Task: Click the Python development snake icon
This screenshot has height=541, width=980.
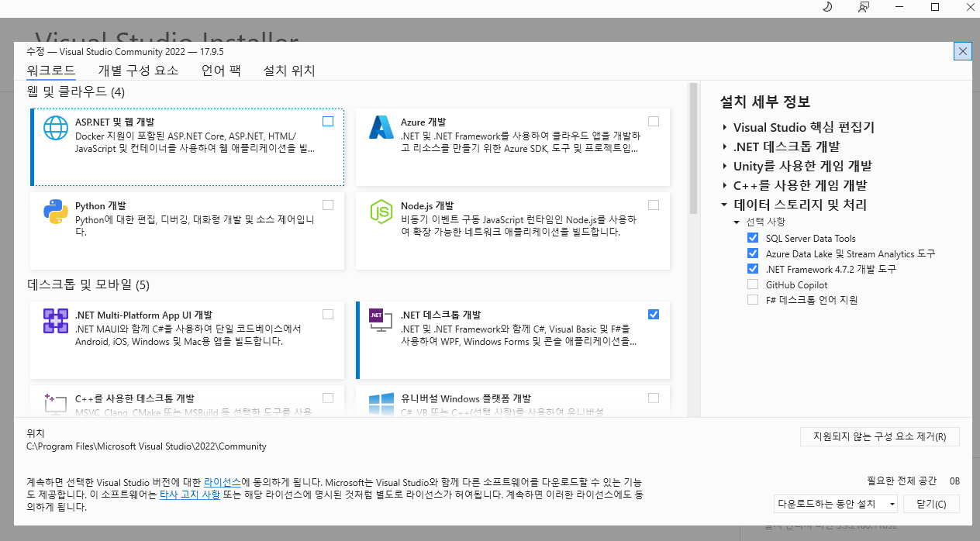Action: [x=56, y=212]
